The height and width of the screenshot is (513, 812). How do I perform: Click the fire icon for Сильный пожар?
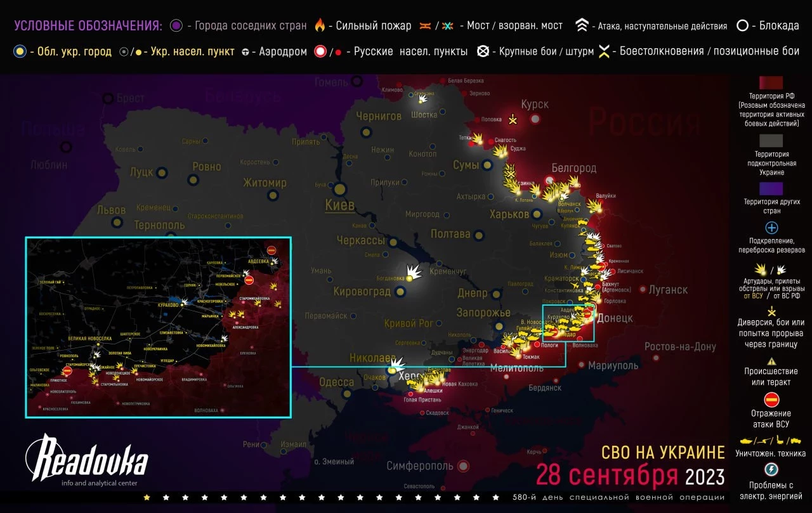tap(320, 26)
